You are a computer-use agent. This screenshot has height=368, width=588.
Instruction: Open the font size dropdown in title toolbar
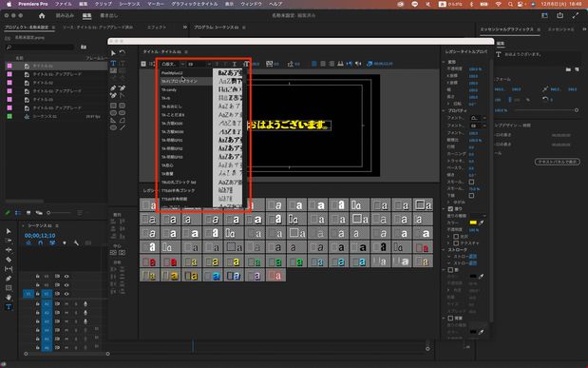[199, 64]
